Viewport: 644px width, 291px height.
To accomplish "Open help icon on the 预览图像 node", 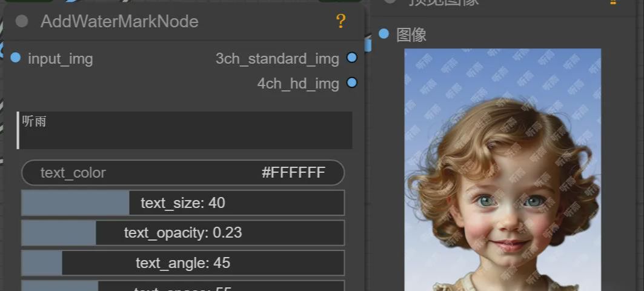I will point(612,2).
